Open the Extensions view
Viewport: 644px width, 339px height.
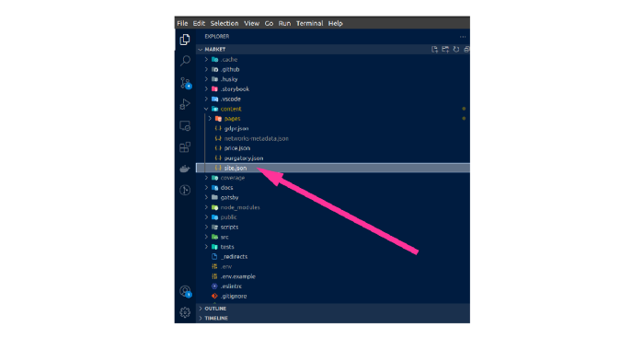click(x=185, y=146)
